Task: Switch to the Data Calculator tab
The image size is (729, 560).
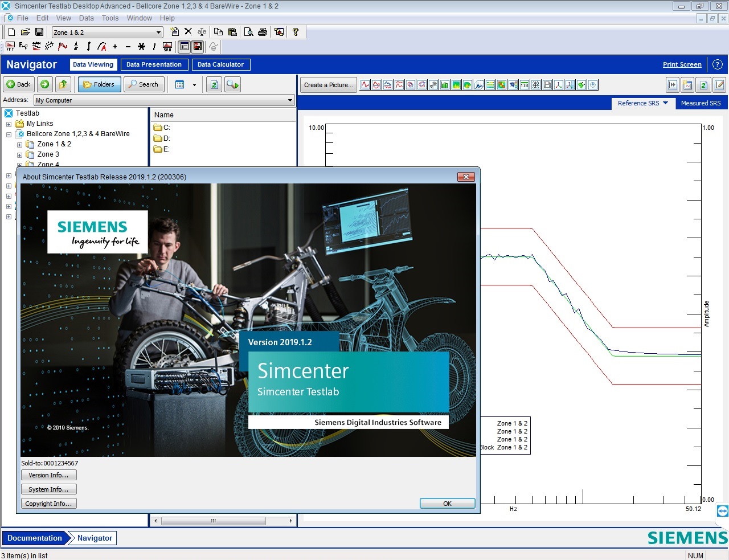Action: click(220, 64)
